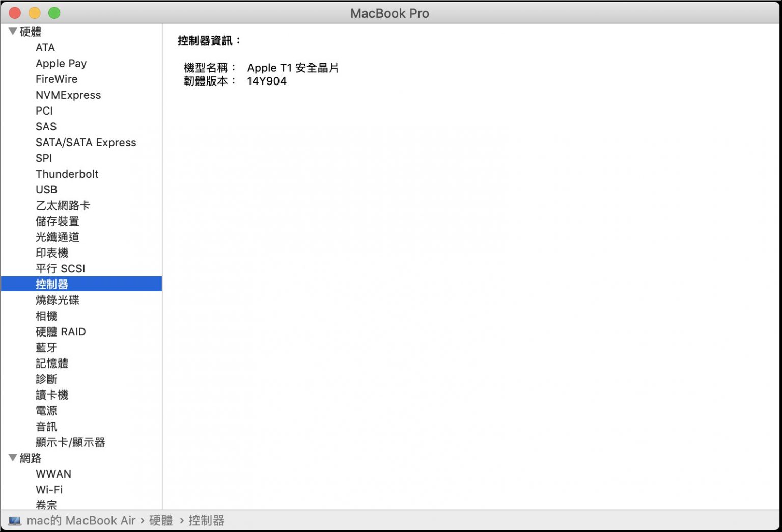
Task: Collapse the 硬體 (Hardware) section
Action: 12,31
